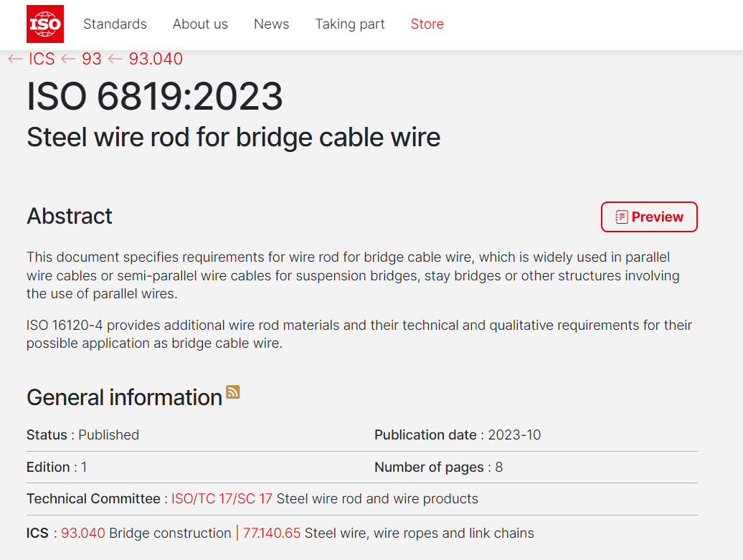This screenshot has height=560, width=743.
Task: Visit the Store link
Action: point(427,24)
